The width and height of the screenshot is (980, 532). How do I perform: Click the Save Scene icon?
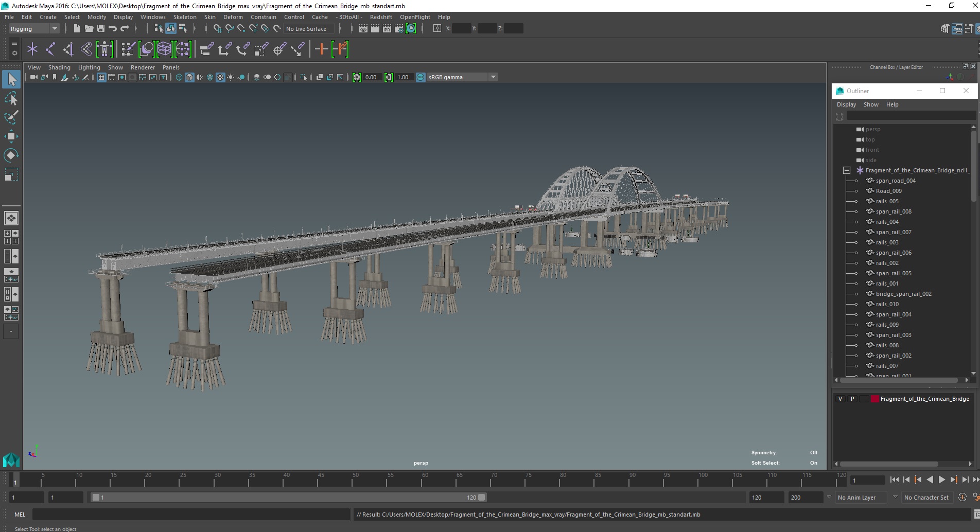point(101,29)
